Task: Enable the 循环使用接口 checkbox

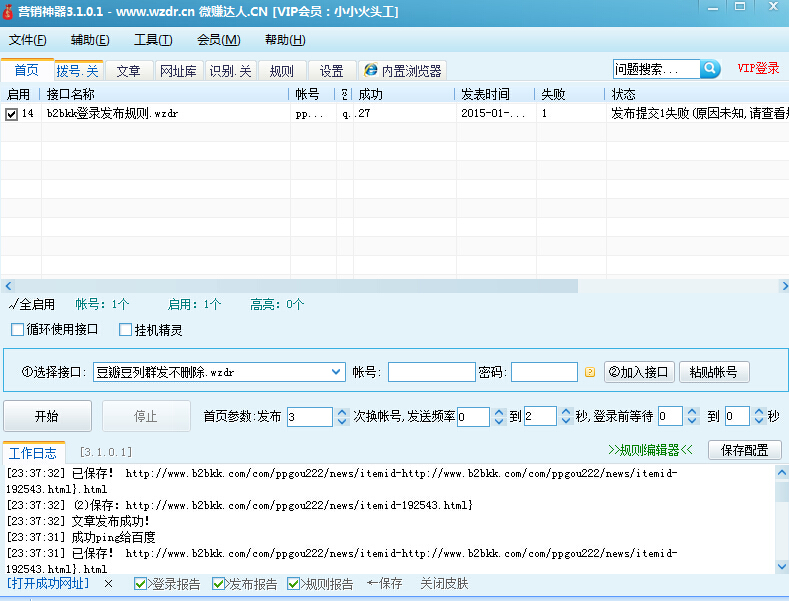Action: tap(17, 329)
